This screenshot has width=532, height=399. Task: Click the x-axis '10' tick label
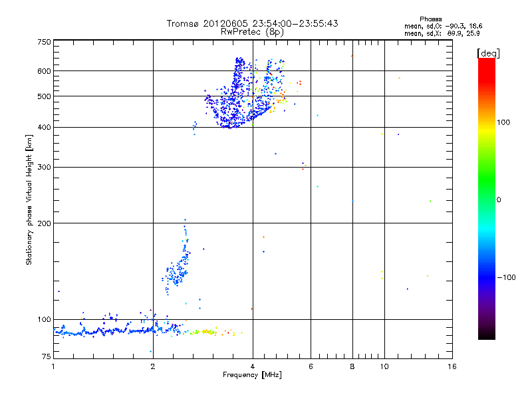click(x=384, y=366)
